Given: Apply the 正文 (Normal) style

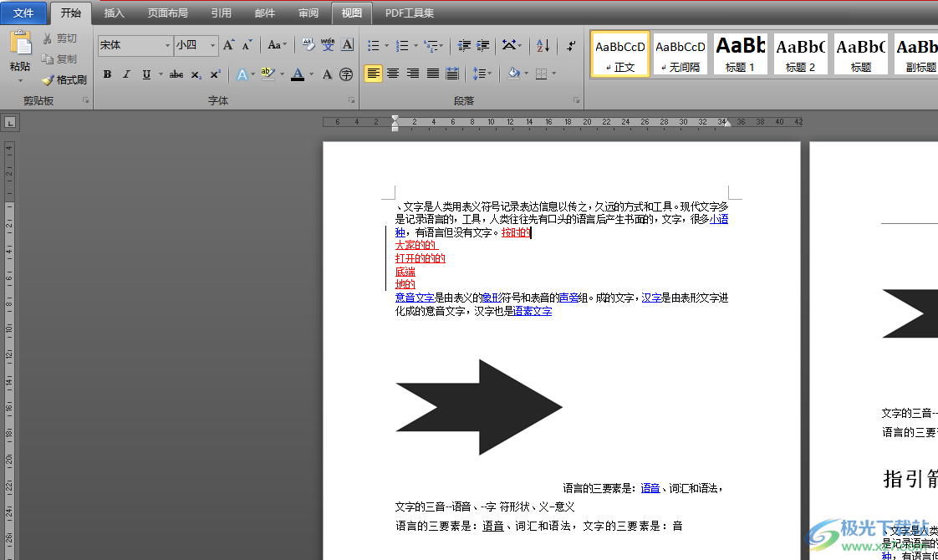Looking at the screenshot, I should point(620,53).
